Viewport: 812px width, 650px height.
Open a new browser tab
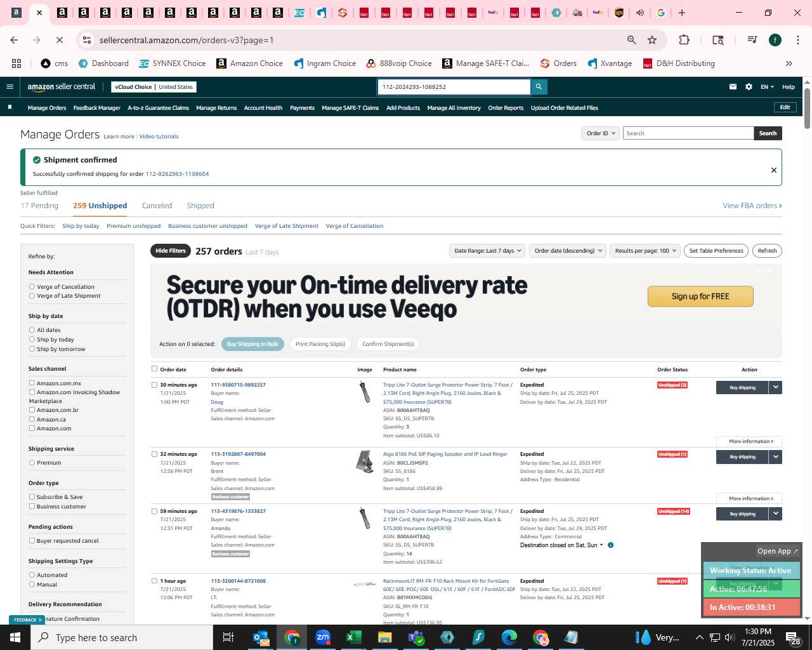click(x=682, y=13)
